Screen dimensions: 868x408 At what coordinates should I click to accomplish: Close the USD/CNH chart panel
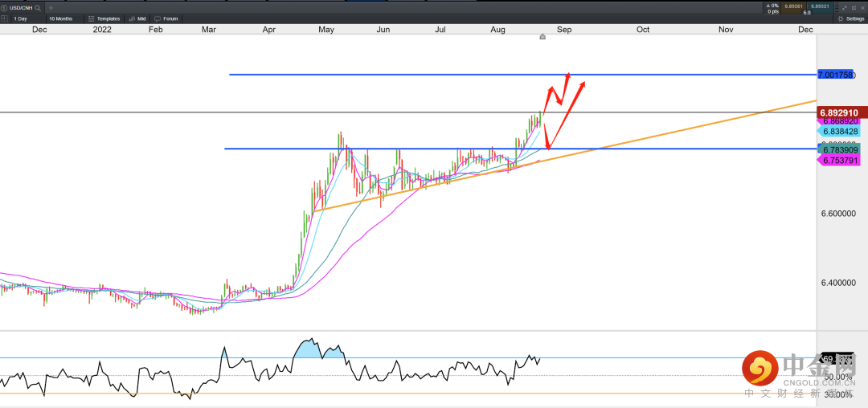click(862, 8)
